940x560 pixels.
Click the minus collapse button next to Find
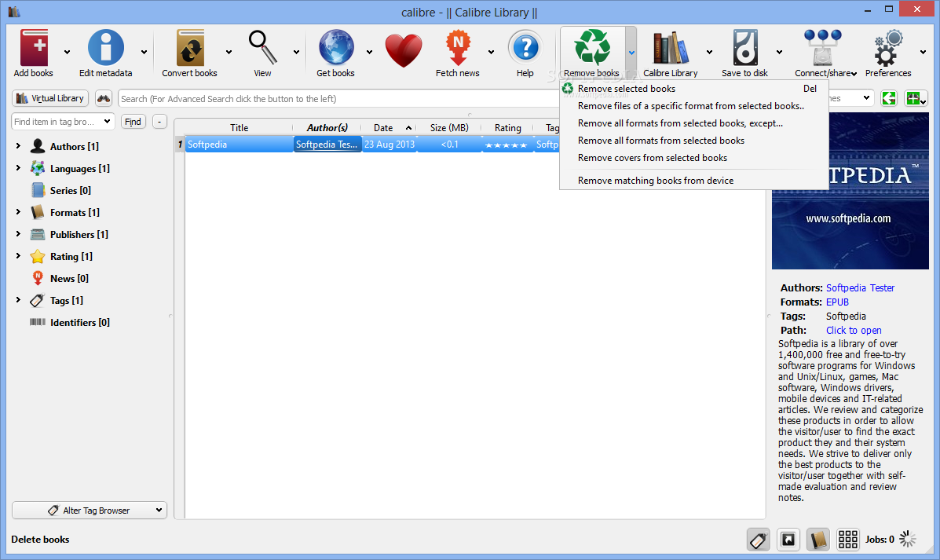click(x=159, y=122)
